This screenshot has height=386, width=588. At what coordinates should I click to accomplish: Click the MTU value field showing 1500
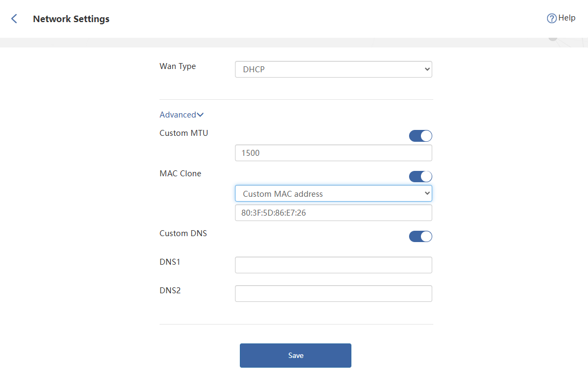333,153
